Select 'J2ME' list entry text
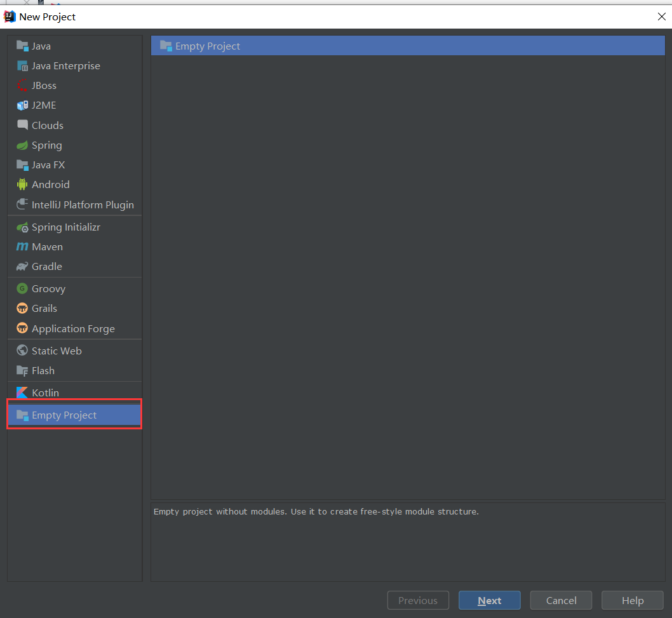This screenshot has height=618, width=672. tap(44, 105)
